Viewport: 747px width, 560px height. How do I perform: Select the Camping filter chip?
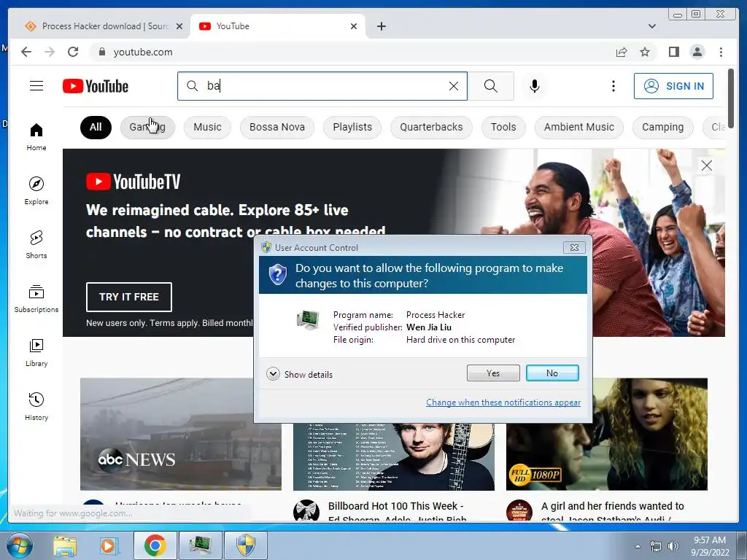coord(662,127)
